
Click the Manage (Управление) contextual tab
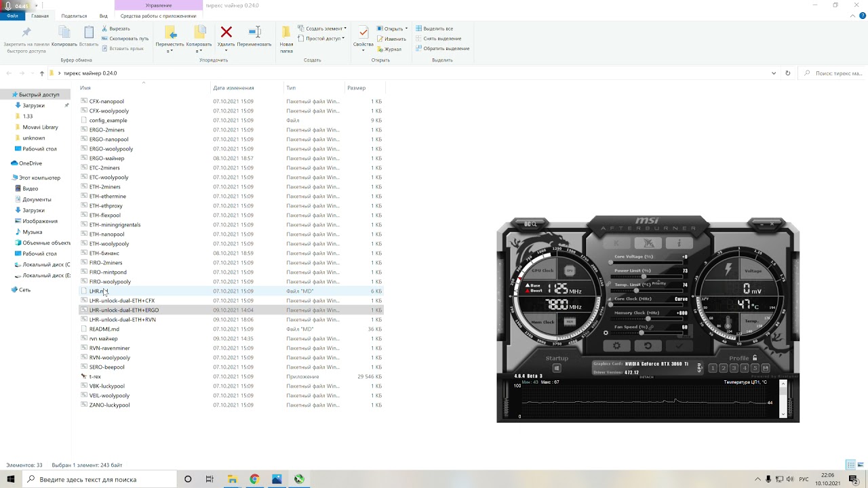(159, 5)
